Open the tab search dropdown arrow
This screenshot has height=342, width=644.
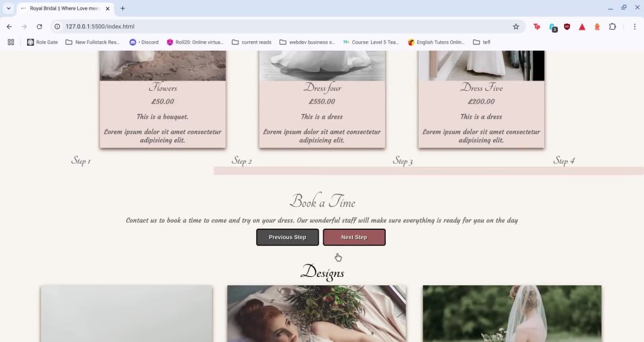(8, 8)
